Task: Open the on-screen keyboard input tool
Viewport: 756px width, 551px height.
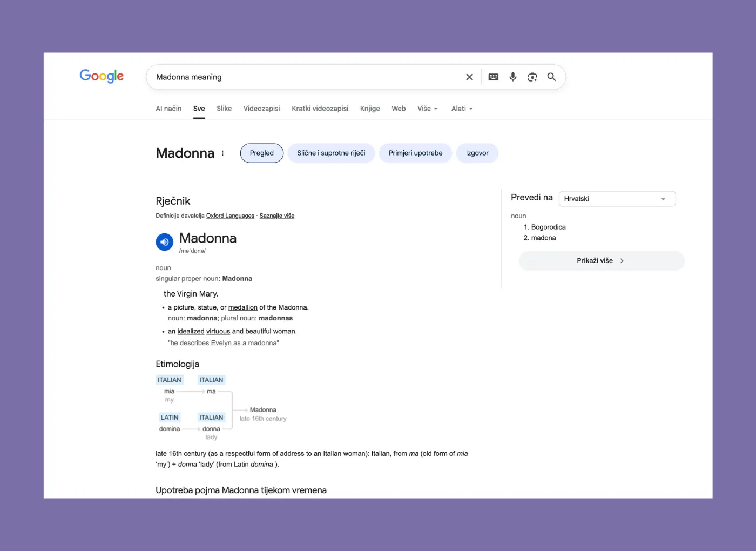Action: (494, 77)
